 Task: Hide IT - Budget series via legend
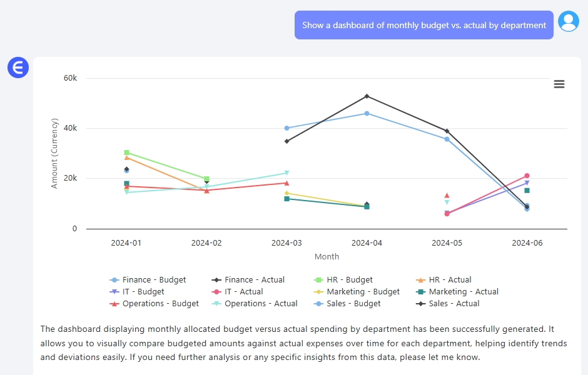[x=137, y=292]
